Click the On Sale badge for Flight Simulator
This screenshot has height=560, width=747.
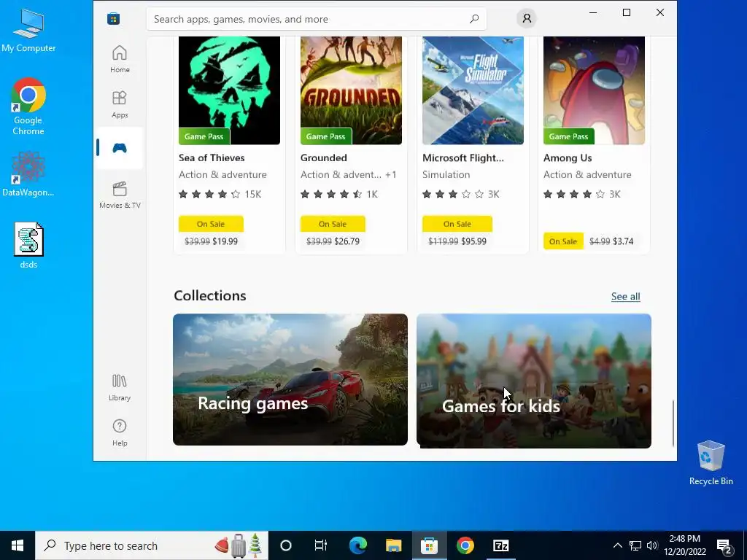click(457, 224)
